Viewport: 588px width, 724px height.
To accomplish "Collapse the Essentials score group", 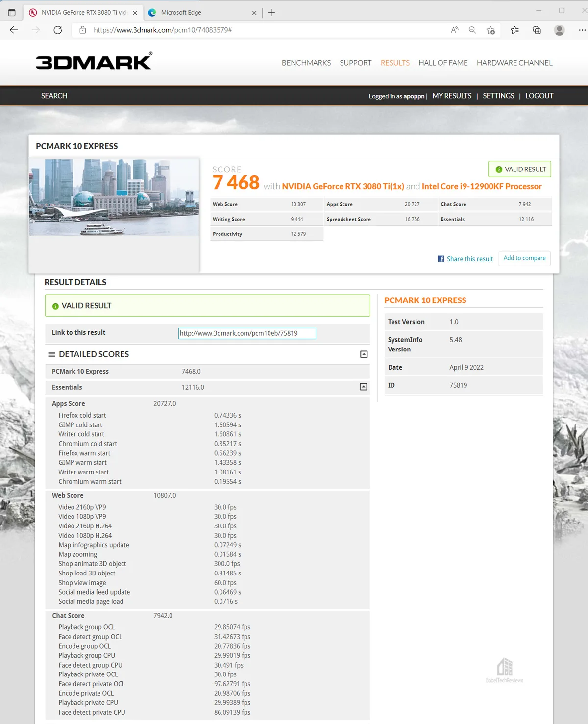I will pyautogui.click(x=364, y=387).
